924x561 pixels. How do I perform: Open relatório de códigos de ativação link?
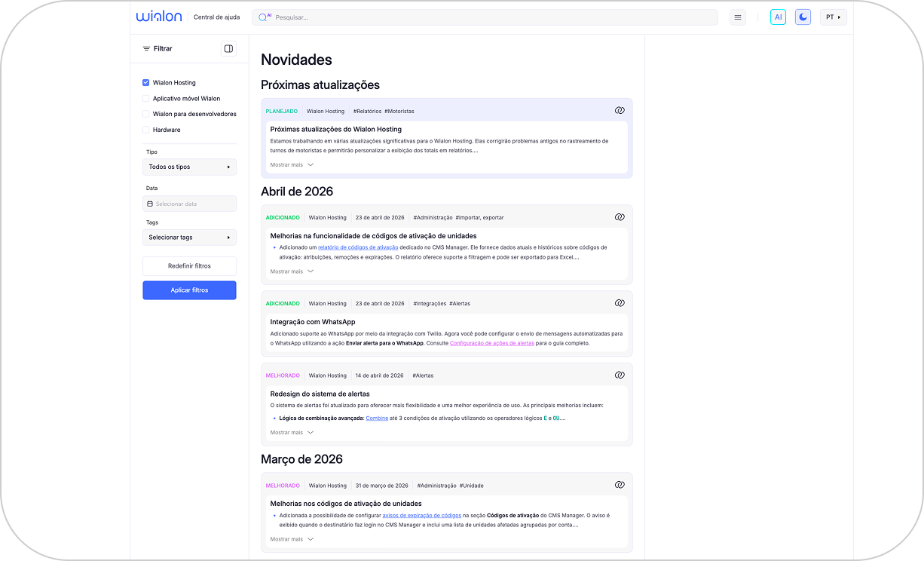point(358,247)
